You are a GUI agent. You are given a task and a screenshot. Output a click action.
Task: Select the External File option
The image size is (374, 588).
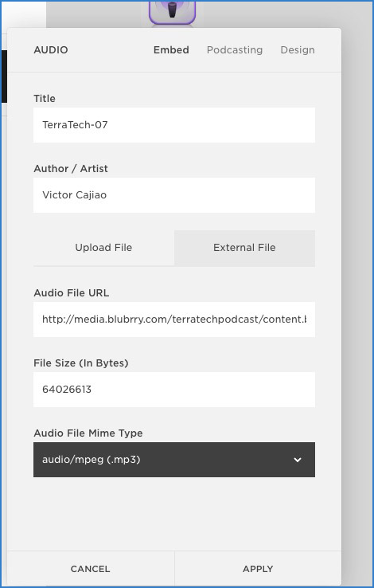click(x=244, y=248)
